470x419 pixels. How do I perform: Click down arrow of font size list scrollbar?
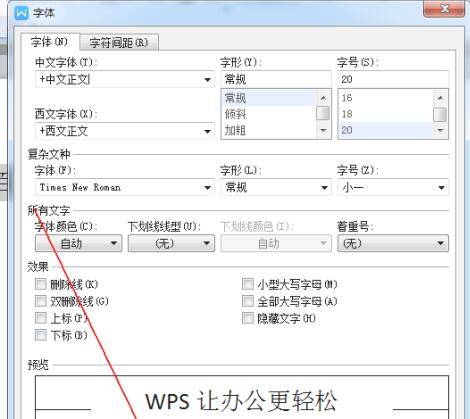(440, 131)
